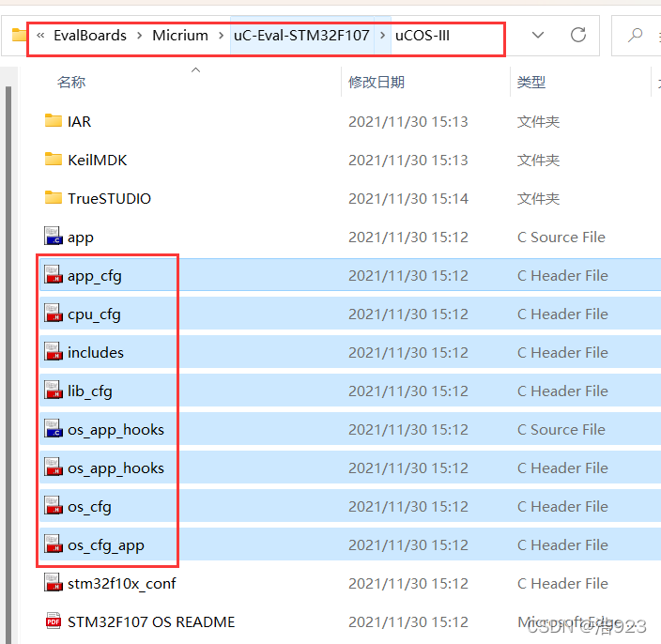Image resolution: width=661 pixels, height=644 pixels.
Task: Navigate to EvalBoards in breadcrumb
Action: coord(90,36)
